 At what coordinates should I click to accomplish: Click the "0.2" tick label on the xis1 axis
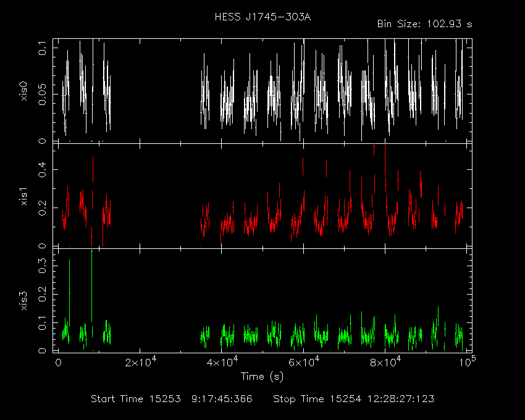click(42, 208)
